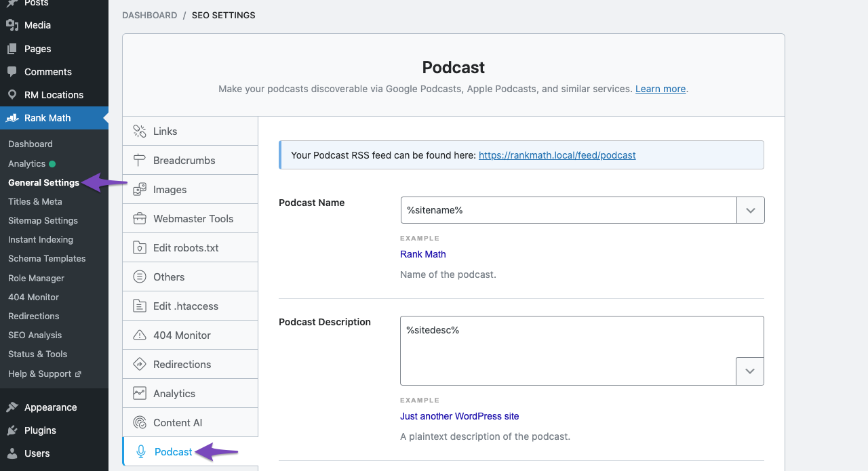Click the Posts pushpin icon
Image resolution: width=868 pixels, height=471 pixels.
(12, 3)
